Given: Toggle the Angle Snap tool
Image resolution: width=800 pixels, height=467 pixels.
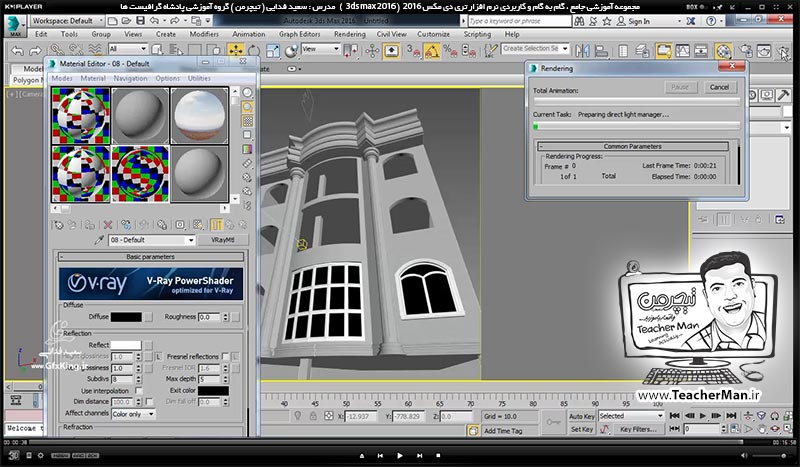Looking at the screenshot, I should click(x=432, y=51).
